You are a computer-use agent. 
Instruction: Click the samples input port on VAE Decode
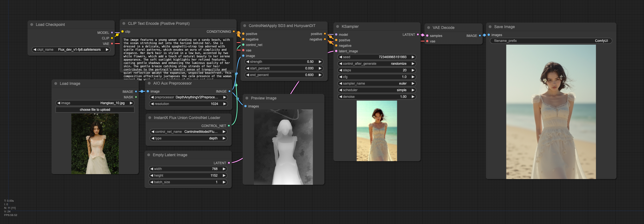427,36
